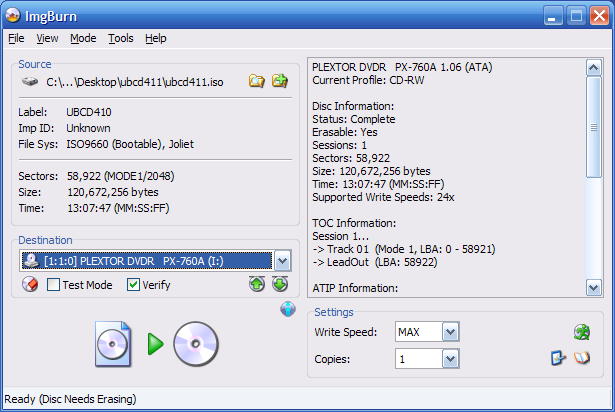Open the Mode menu

[83, 38]
